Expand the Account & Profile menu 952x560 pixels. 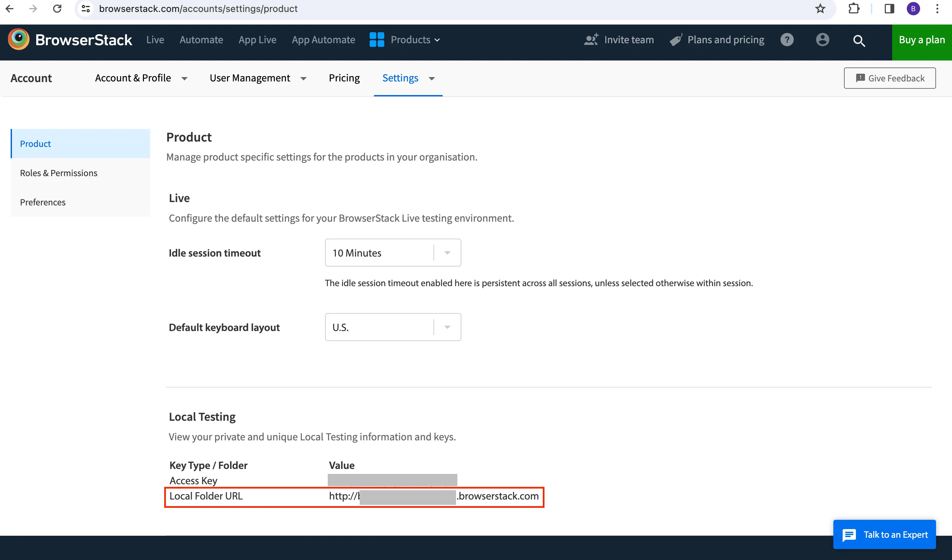[x=141, y=78]
